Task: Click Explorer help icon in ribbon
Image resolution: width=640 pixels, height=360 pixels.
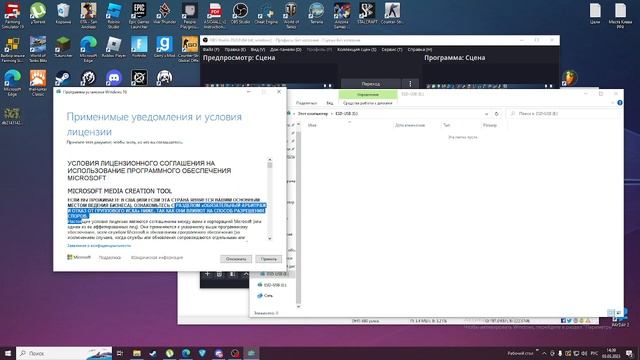Action: coord(620,103)
